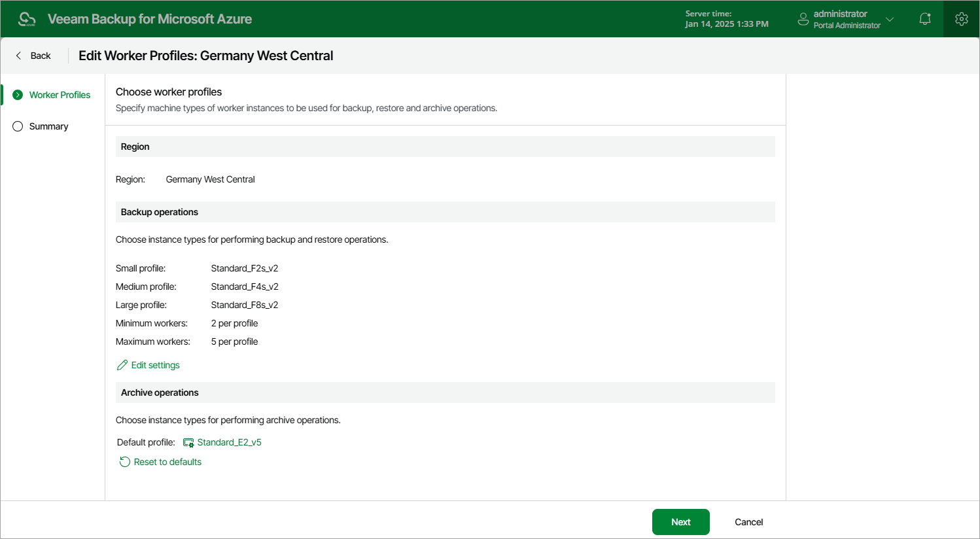Click the Backup operations section header
This screenshot has height=539, width=980.
coord(446,212)
